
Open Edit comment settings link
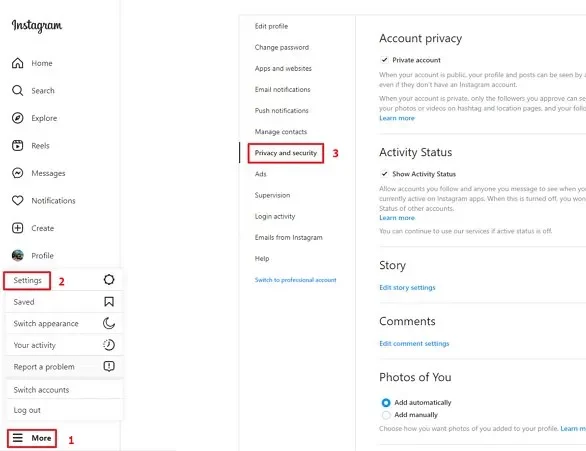tap(414, 343)
